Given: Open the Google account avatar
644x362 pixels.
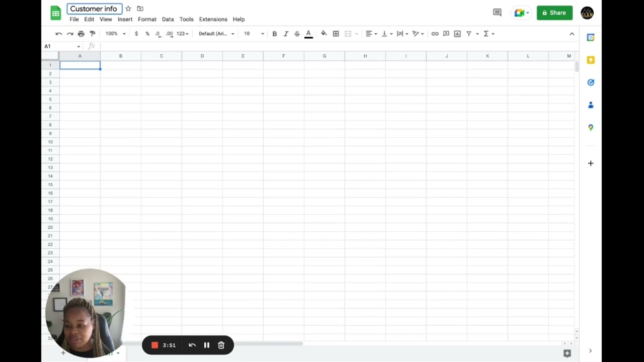Looking at the screenshot, I should [x=587, y=13].
